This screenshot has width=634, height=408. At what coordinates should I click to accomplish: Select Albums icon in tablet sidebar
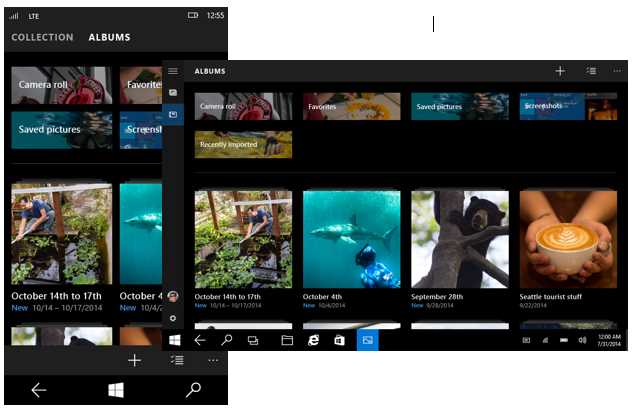173,114
